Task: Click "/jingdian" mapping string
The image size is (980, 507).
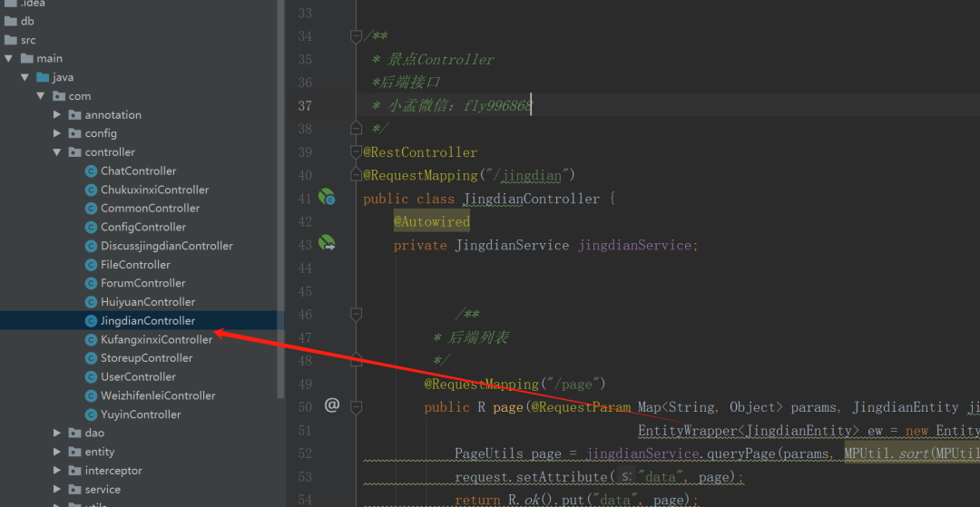Action: (531, 176)
